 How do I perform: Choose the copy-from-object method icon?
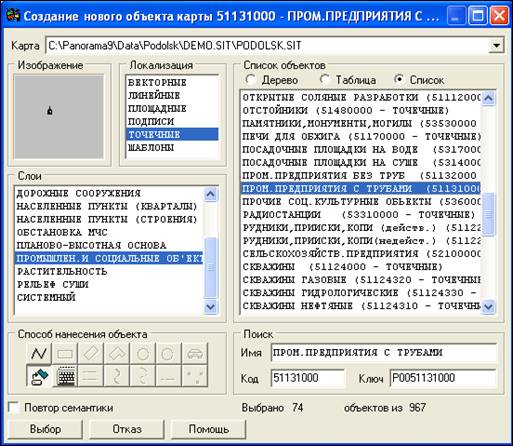point(39,376)
